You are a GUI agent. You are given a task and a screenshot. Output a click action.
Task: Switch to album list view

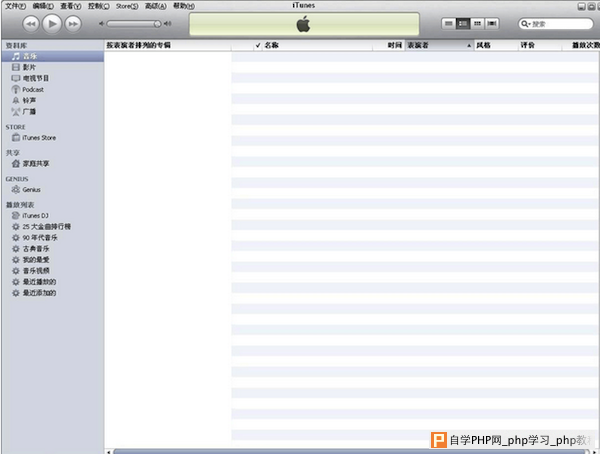coord(463,24)
